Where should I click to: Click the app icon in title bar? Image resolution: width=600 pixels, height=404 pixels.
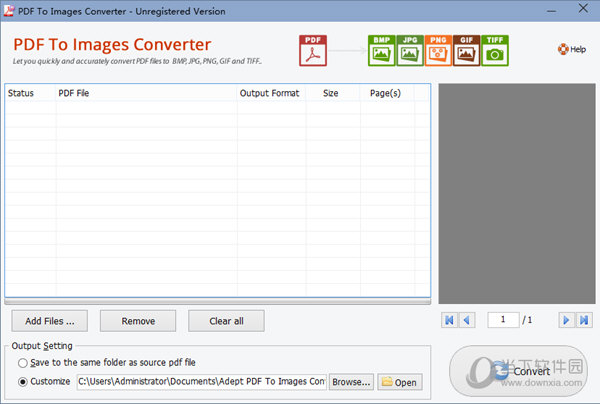pyautogui.click(x=9, y=11)
